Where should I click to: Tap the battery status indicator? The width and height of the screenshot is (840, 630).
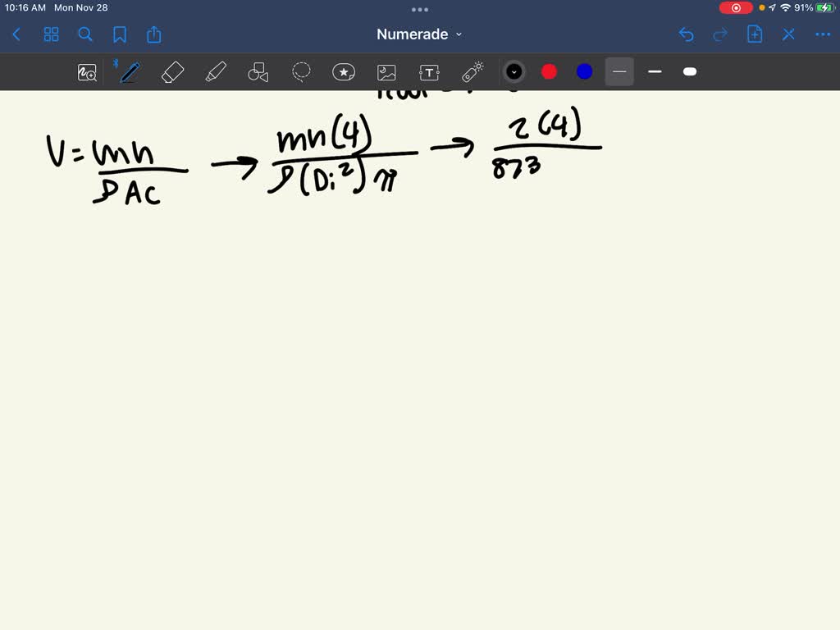coord(825,8)
